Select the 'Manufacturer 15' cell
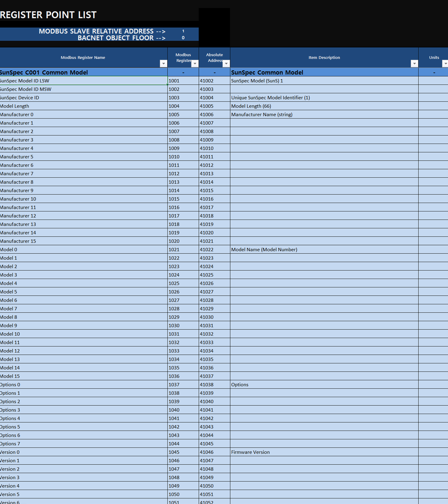 click(83, 241)
